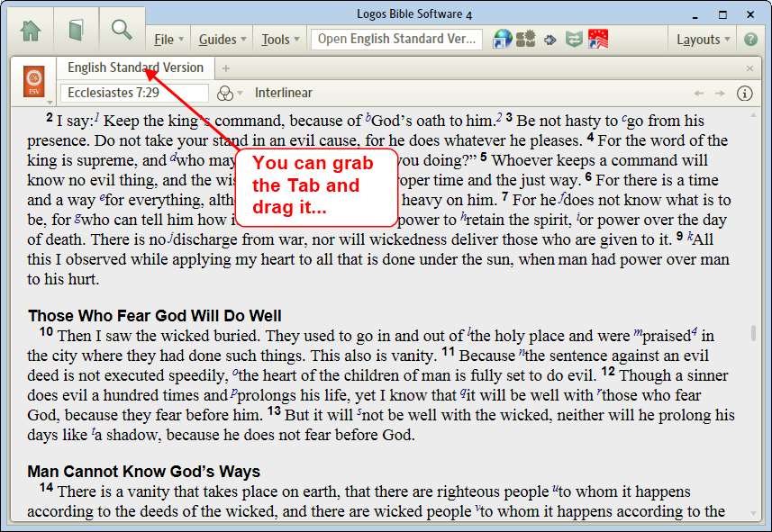Open the Tools menu
This screenshot has width=772, height=532.
click(280, 40)
